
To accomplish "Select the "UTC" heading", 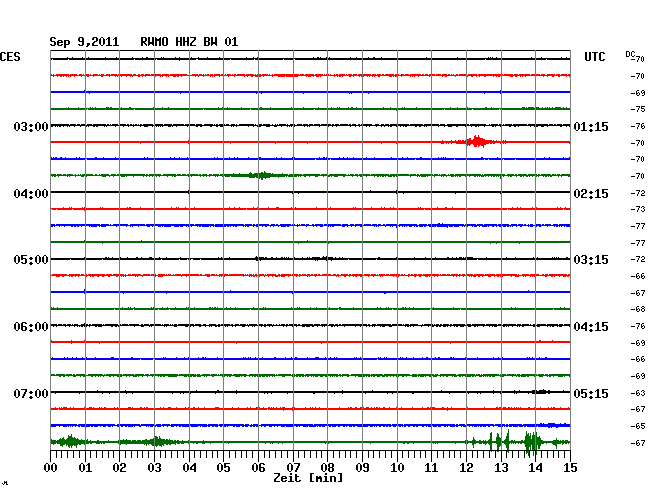I will click(x=594, y=57).
